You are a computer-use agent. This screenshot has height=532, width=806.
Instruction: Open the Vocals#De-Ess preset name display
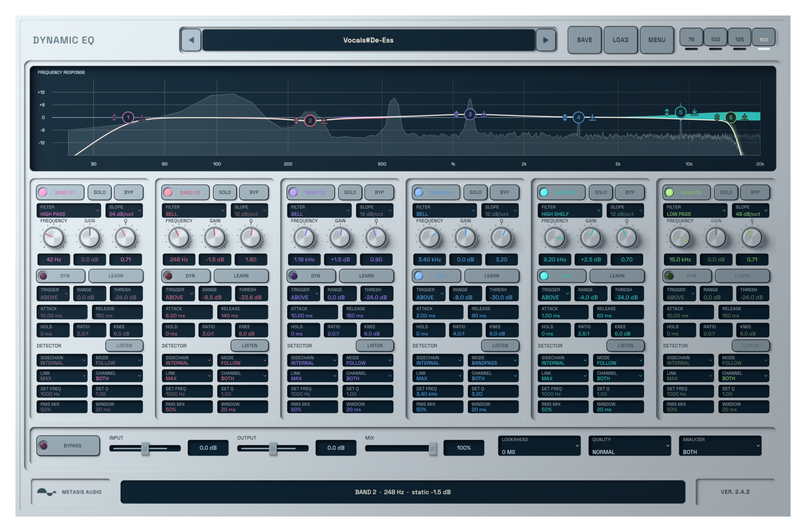[368, 40]
